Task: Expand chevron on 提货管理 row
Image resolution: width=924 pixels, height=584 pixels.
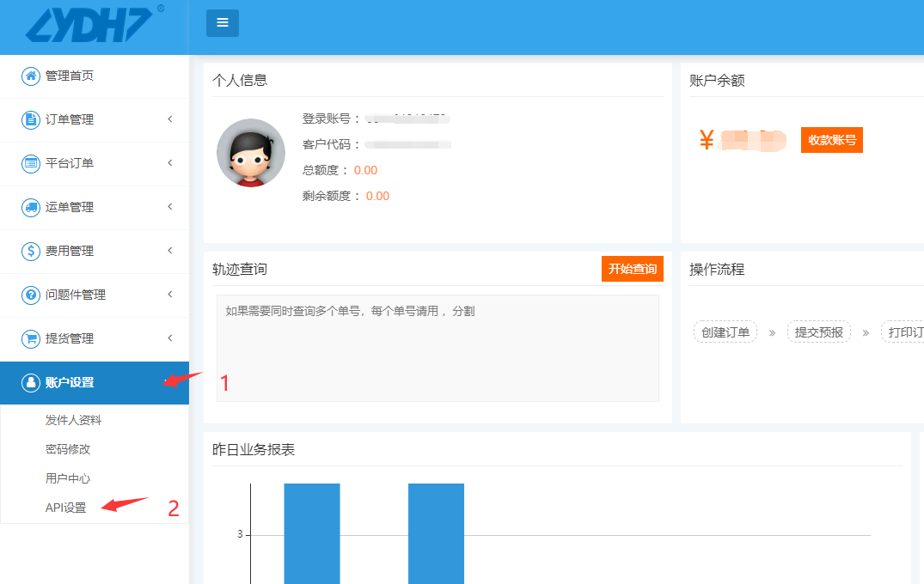Action: point(169,338)
